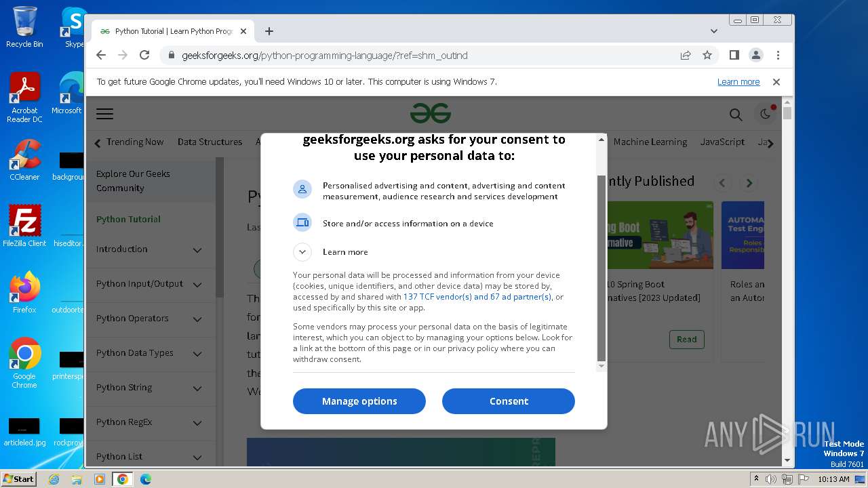The width and height of the screenshot is (868, 488).
Task: Open File Explorer from the taskbar
Action: pos(77,479)
